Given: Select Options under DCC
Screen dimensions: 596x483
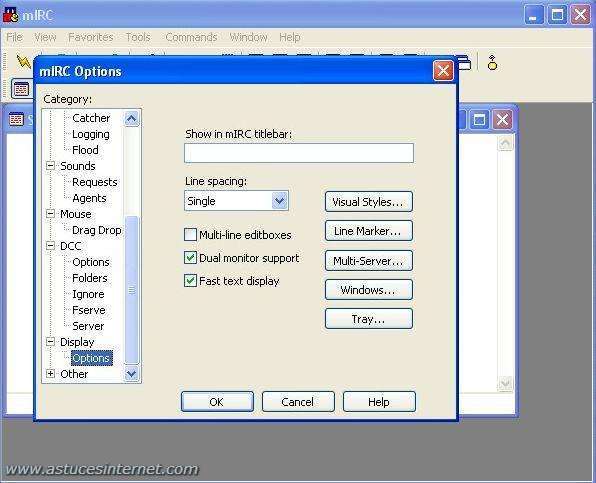Looking at the screenshot, I should point(90,262).
